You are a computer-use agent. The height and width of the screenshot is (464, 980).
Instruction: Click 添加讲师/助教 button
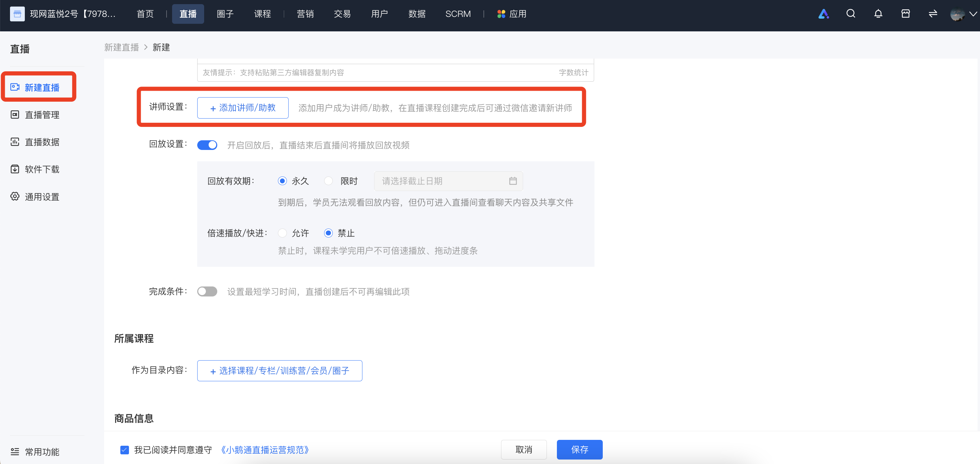(x=243, y=108)
